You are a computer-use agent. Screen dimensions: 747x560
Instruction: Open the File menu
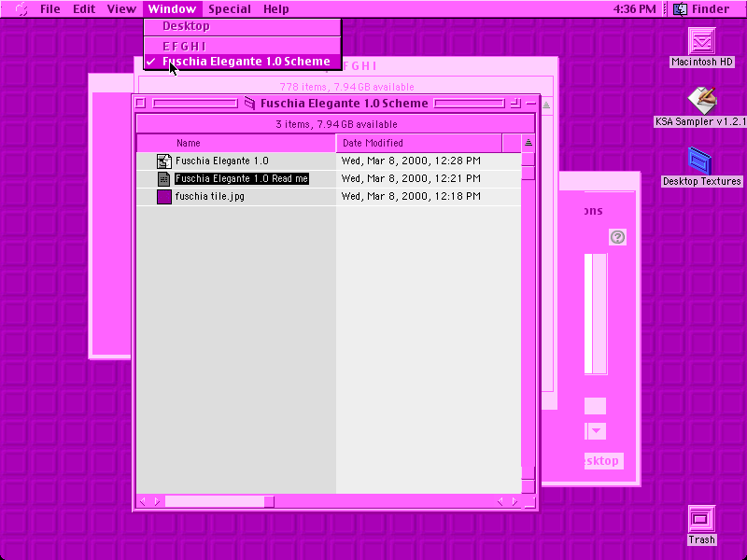pyautogui.click(x=50, y=8)
